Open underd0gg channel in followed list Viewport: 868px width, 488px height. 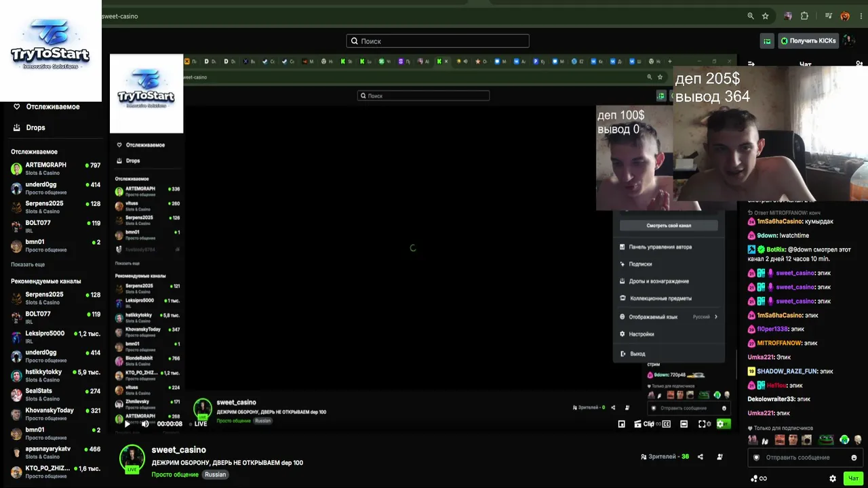[x=56, y=188]
